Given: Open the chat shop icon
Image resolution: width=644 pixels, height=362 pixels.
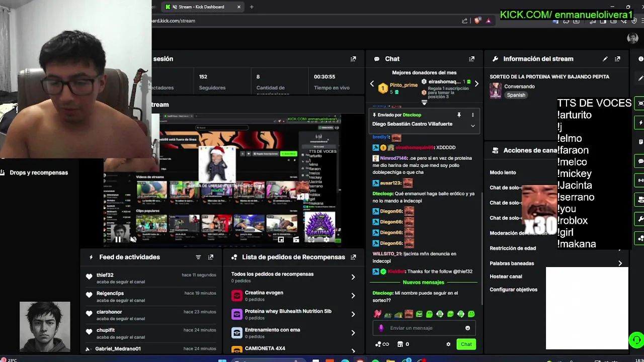Looking at the screenshot, I should click(400, 344).
